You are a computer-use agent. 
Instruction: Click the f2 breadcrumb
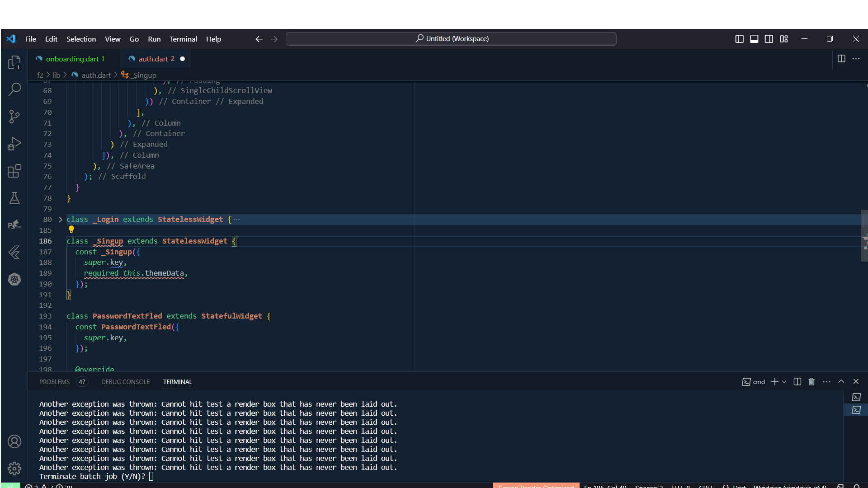(x=40, y=75)
